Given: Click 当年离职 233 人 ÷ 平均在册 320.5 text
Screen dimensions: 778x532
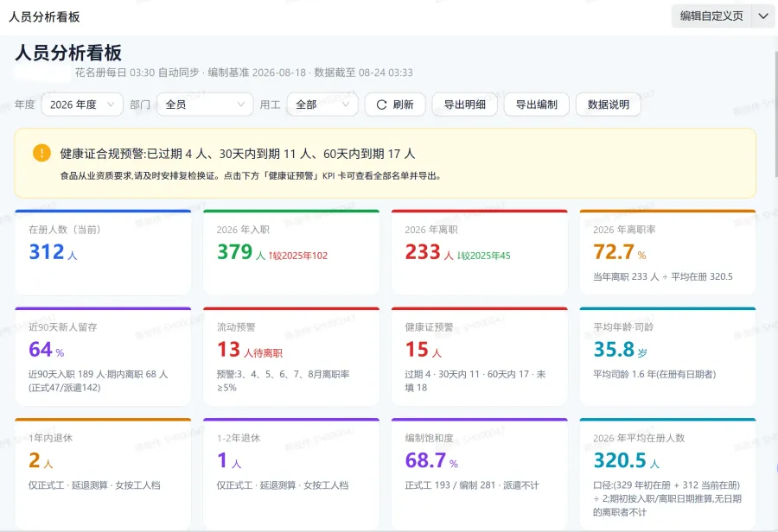Looking at the screenshot, I should click(663, 276).
